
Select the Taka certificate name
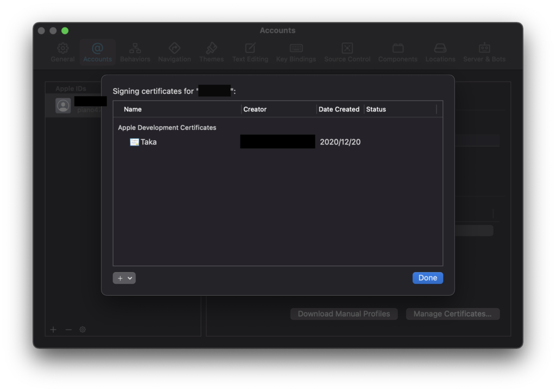pyautogui.click(x=149, y=142)
